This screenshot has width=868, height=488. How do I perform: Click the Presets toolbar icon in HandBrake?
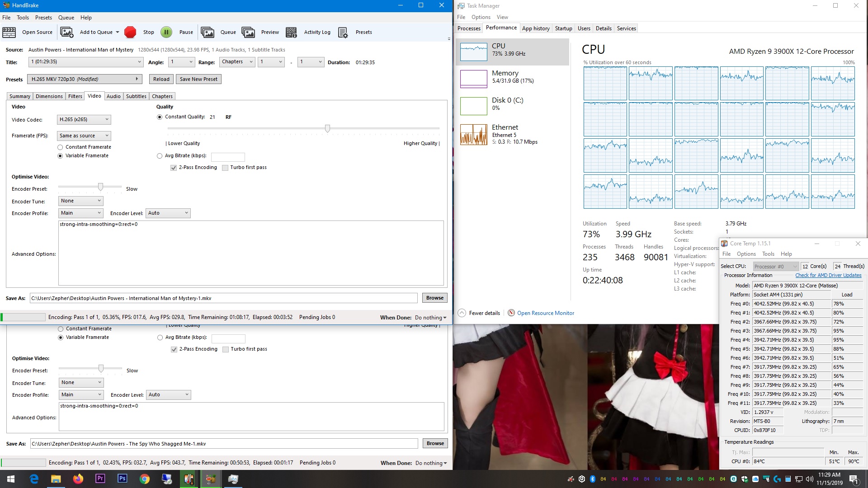click(x=343, y=32)
